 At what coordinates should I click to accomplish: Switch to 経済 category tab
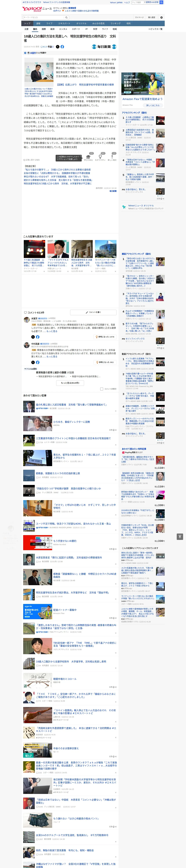click(52, 29)
